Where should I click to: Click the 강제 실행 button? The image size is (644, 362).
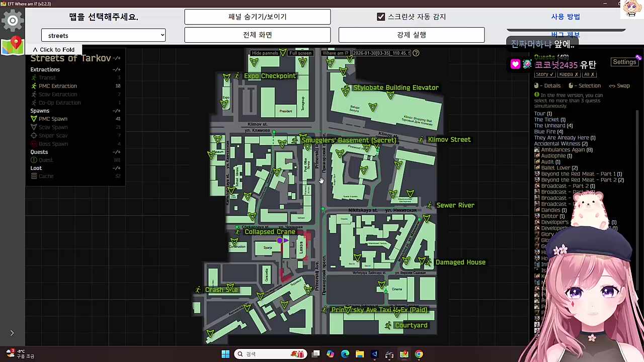coord(412,35)
